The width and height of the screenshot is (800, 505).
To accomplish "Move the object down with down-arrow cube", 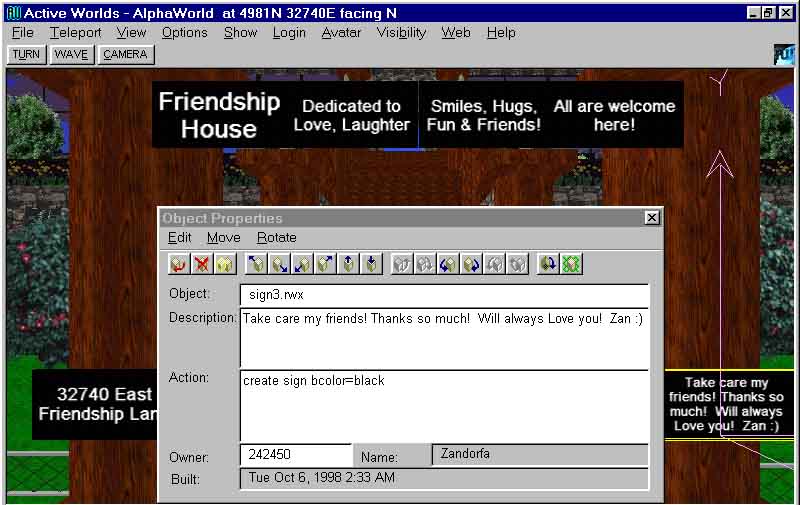I will (x=371, y=264).
